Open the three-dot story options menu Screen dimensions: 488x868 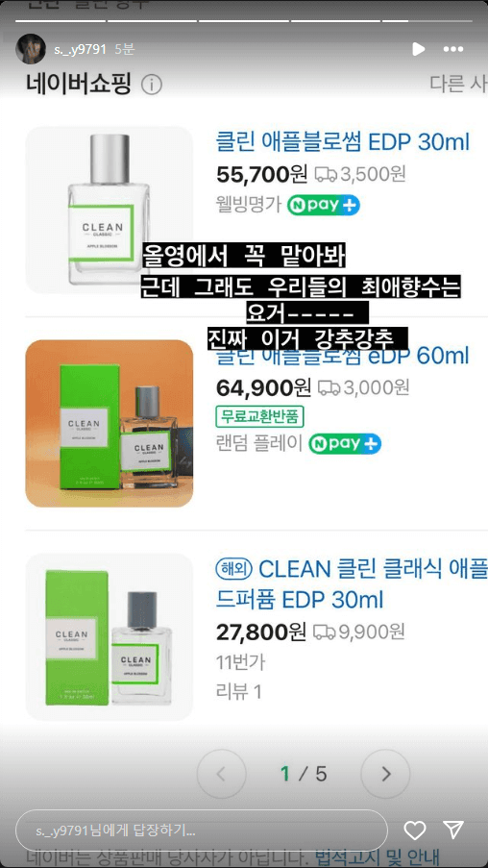coord(453,49)
